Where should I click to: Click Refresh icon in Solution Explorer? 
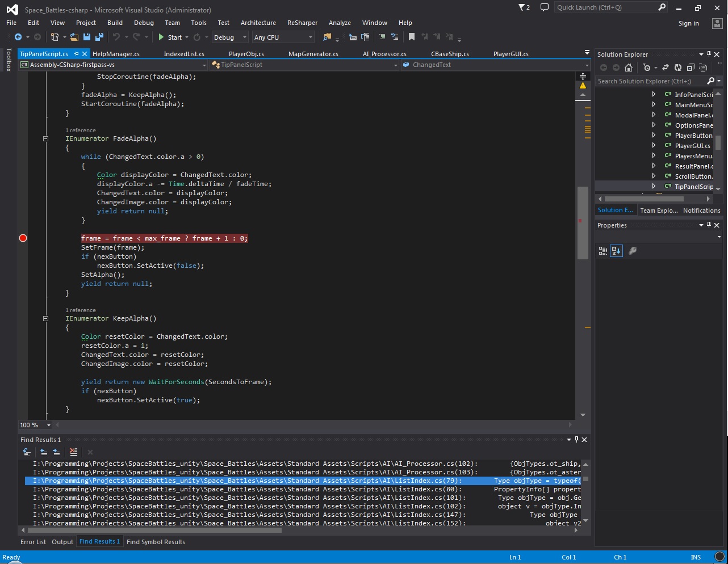point(677,68)
